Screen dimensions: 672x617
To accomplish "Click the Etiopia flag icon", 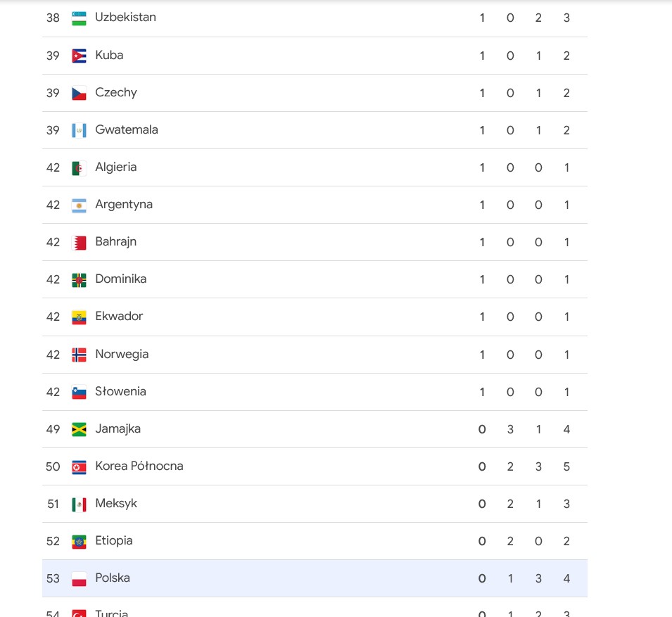I will [x=79, y=542].
